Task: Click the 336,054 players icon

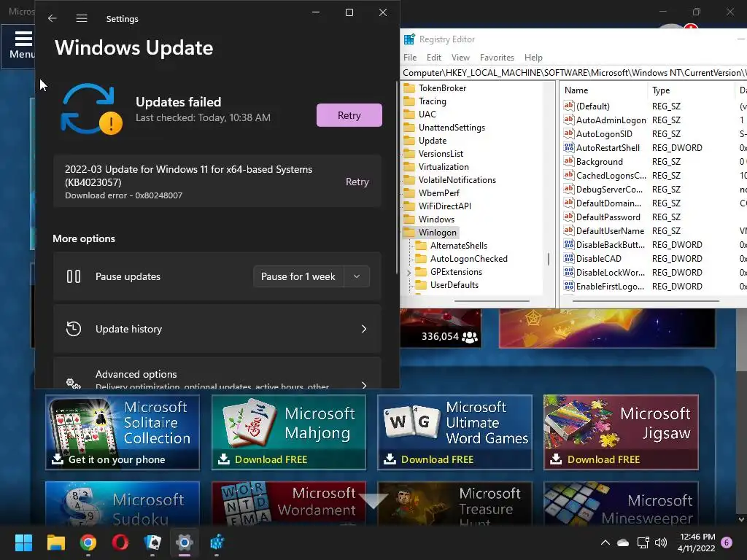Action: [x=470, y=337]
